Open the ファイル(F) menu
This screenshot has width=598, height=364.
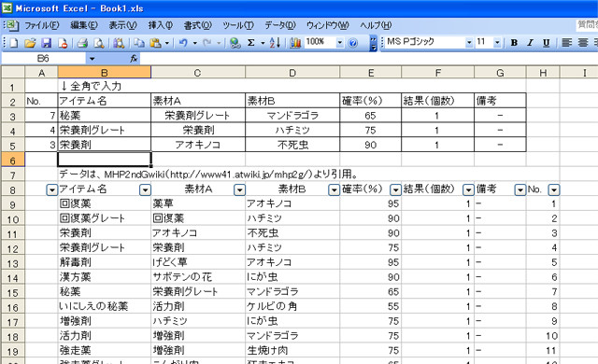42,25
